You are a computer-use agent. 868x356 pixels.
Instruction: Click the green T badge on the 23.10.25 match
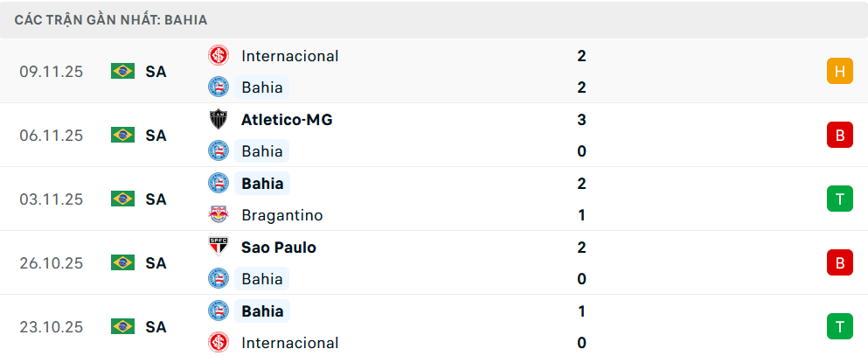click(839, 326)
